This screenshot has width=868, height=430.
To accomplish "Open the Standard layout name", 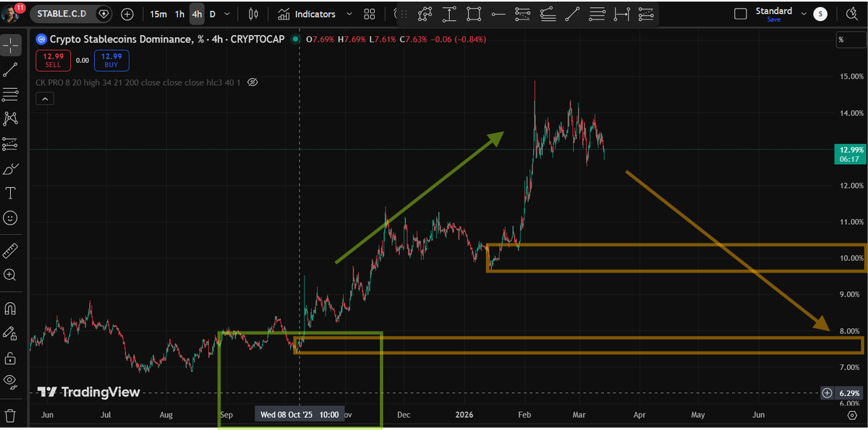I will point(774,11).
